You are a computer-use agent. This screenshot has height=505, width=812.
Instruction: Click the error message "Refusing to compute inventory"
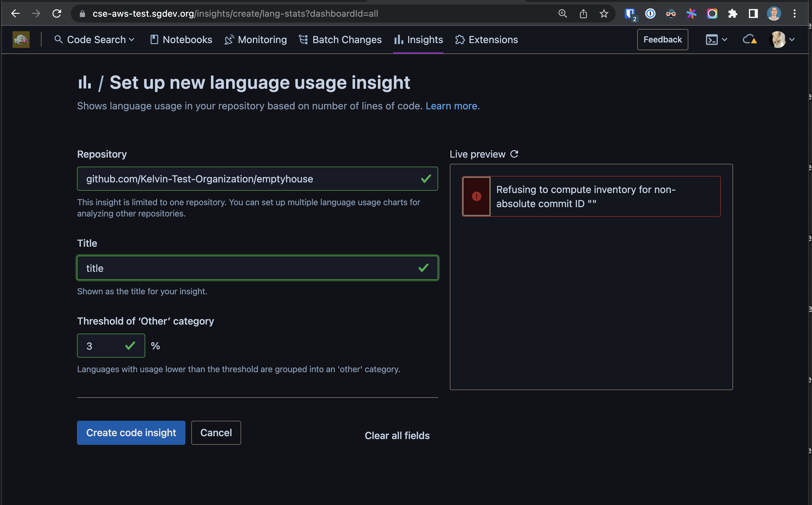(x=586, y=197)
